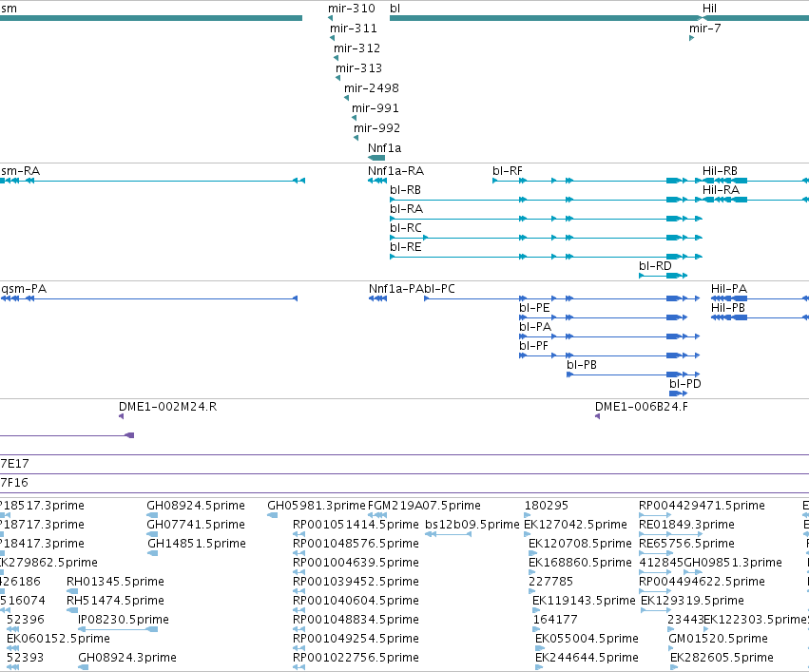
Task: Select the Hil-PB protein label
Action: [728, 308]
